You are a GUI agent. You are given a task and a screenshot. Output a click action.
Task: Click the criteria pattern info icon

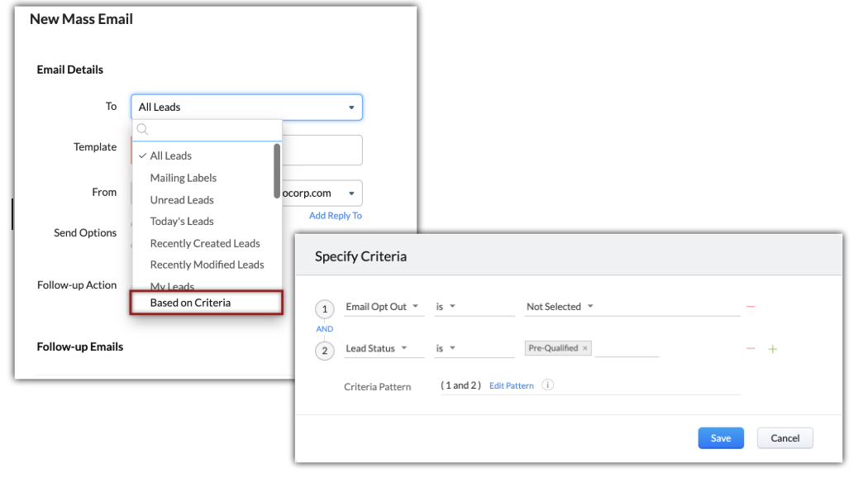(547, 385)
